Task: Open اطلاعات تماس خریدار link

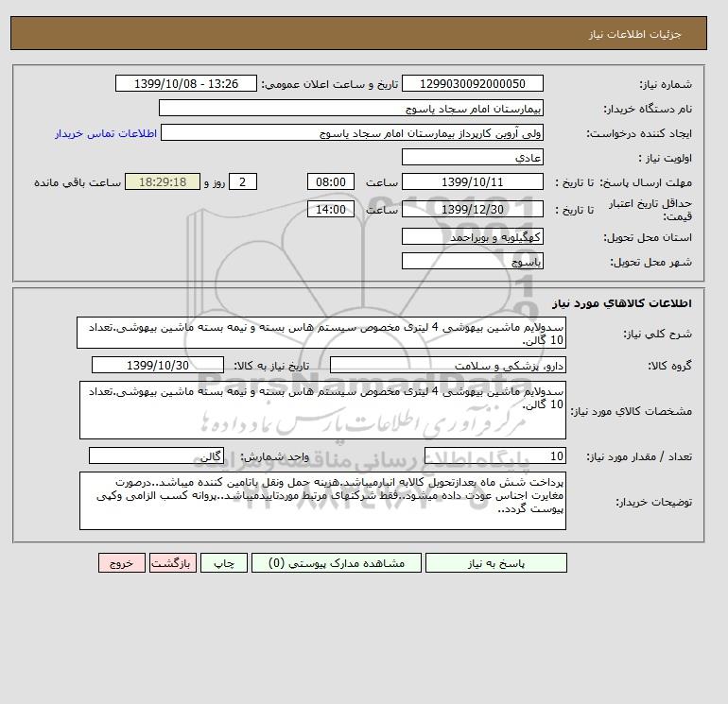Action: [106, 133]
